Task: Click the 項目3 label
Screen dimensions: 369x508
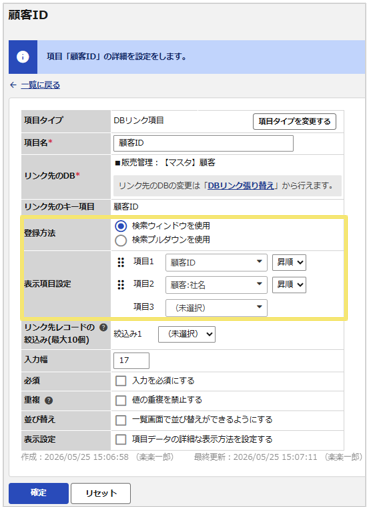Action: (144, 307)
